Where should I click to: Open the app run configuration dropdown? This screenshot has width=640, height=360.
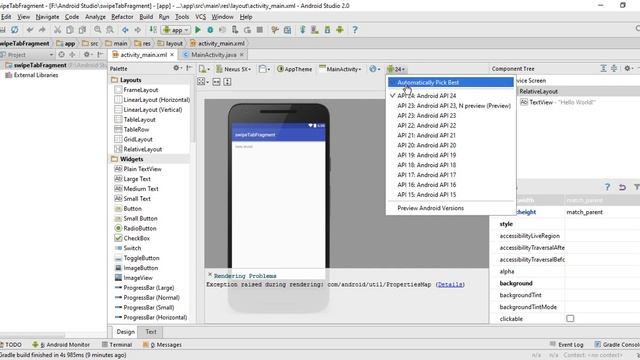point(176,30)
